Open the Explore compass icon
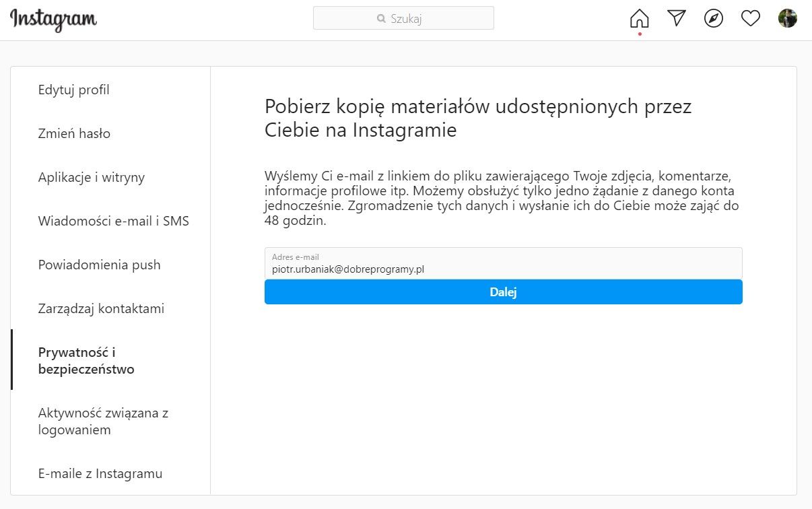The width and height of the screenshot is (812, 509). tap(714, 18)
